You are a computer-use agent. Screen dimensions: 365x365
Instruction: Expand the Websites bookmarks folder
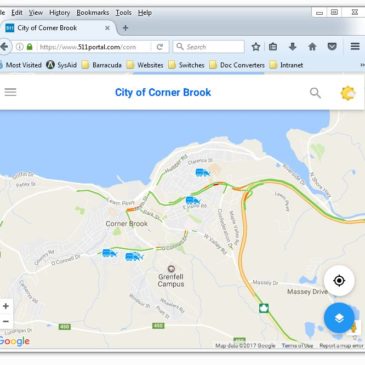pos(145,65)
